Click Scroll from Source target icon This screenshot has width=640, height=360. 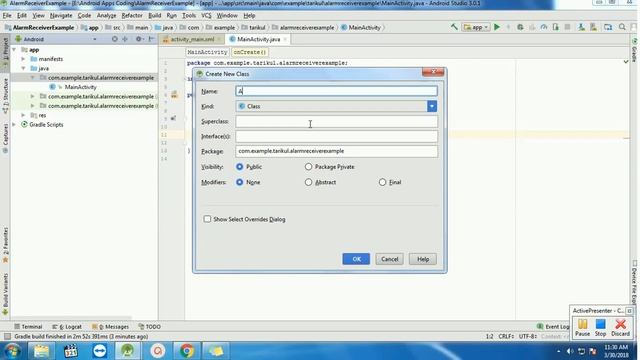(x=115, y=39)
